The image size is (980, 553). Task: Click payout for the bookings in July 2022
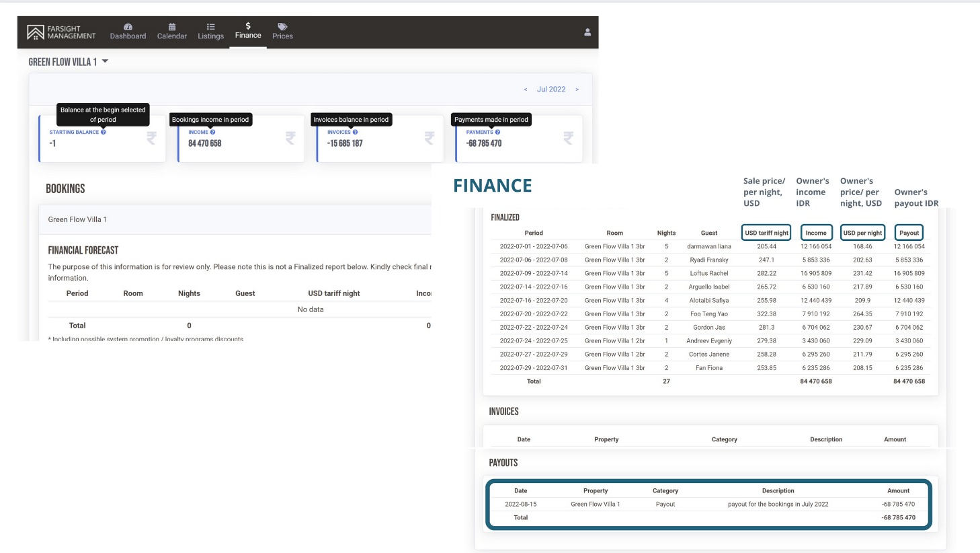coord(778,504)
